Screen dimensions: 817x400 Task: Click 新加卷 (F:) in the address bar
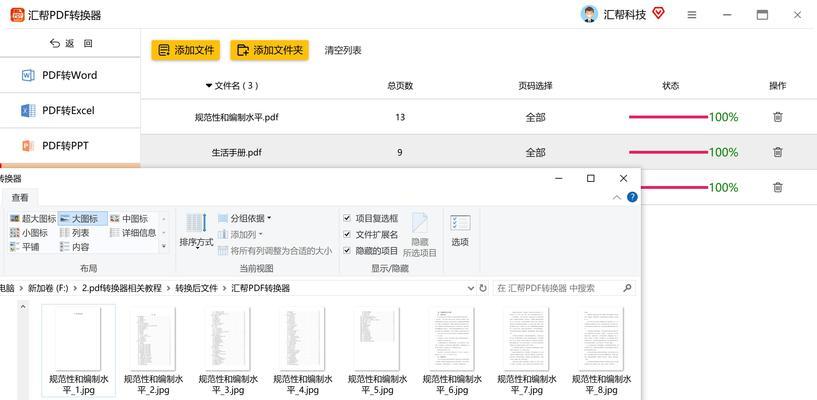click(x=48, y=288)
